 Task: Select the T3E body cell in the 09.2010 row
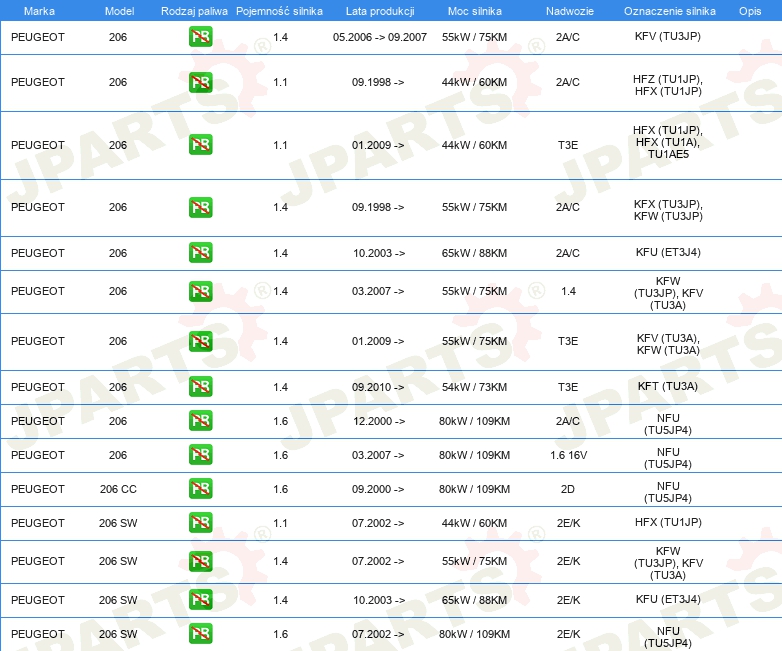coord(568,387)
